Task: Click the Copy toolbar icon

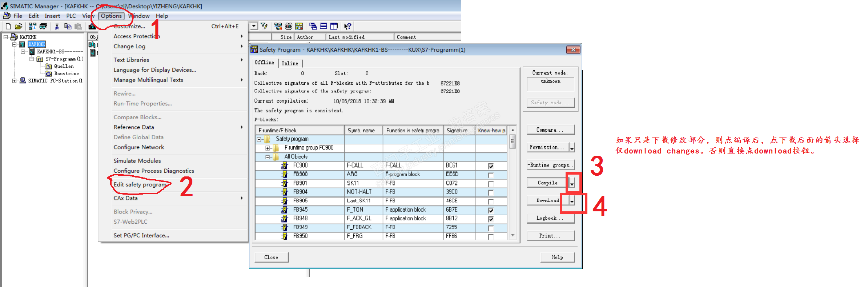Action: [x=68, y=26]
